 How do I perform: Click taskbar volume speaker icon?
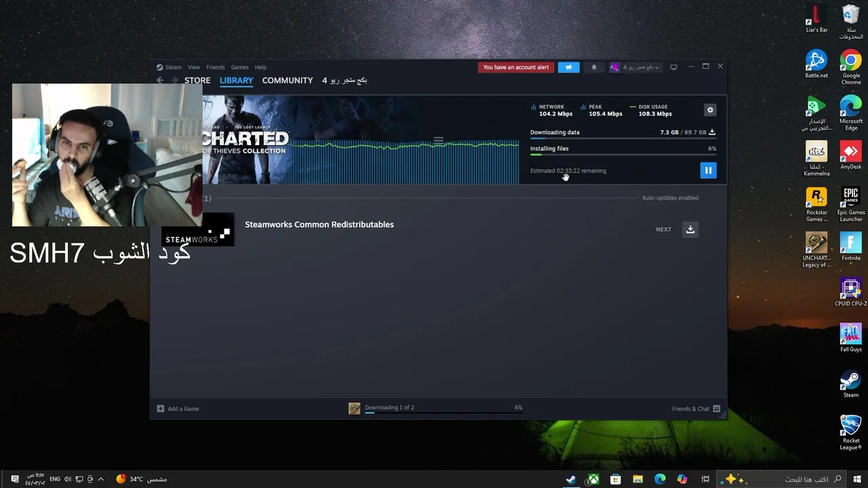[x=68, y=479]
